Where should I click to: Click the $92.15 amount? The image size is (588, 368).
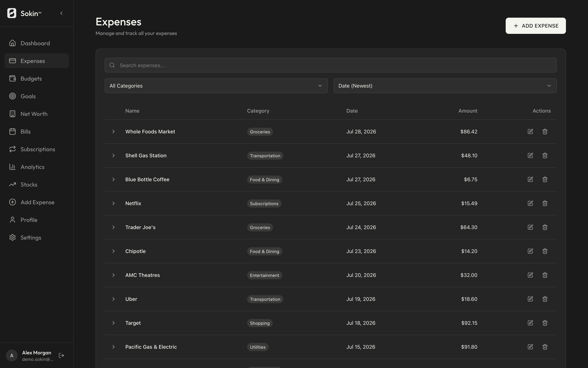[x=469, y=323]
